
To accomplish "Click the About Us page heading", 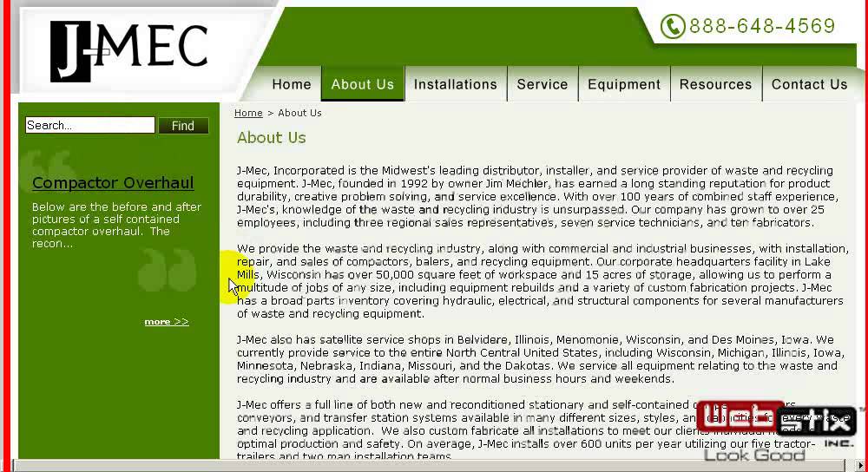I will (x=271, y=137).
